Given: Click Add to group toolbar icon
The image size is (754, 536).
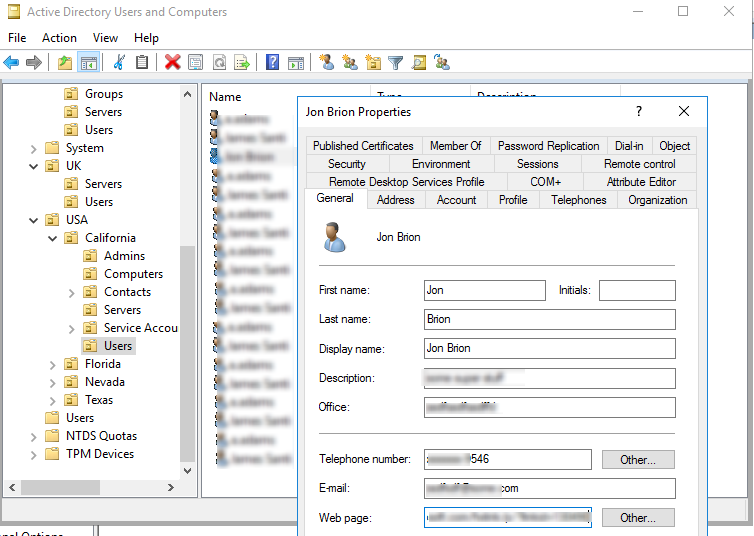Looking at the screenshot, I should [442, 62].
